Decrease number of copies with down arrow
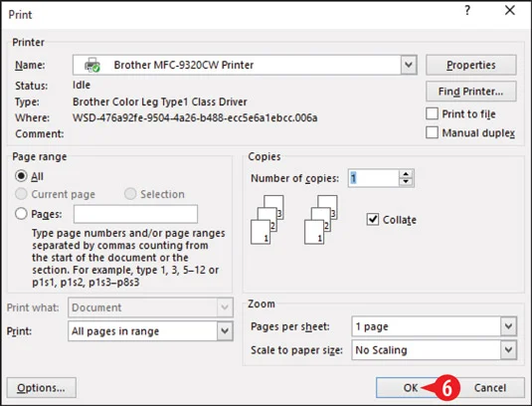Image resolution: width=532 pixels, height=406 pixels. pyautogui.click(x=406, y=182)
